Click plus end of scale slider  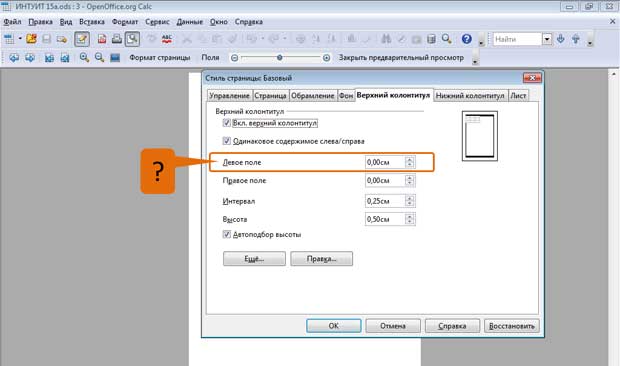pos(326,58)
